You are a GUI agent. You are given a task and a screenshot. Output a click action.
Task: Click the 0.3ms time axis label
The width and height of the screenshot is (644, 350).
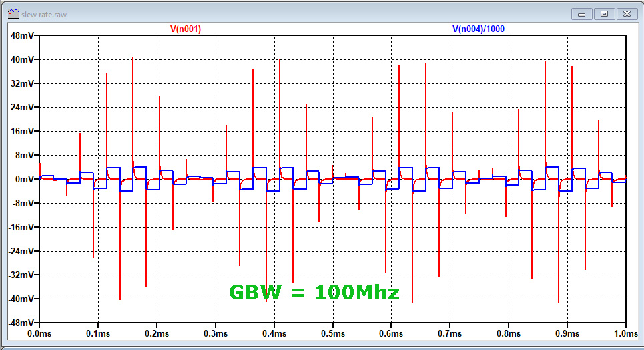(x=216, y=333)
